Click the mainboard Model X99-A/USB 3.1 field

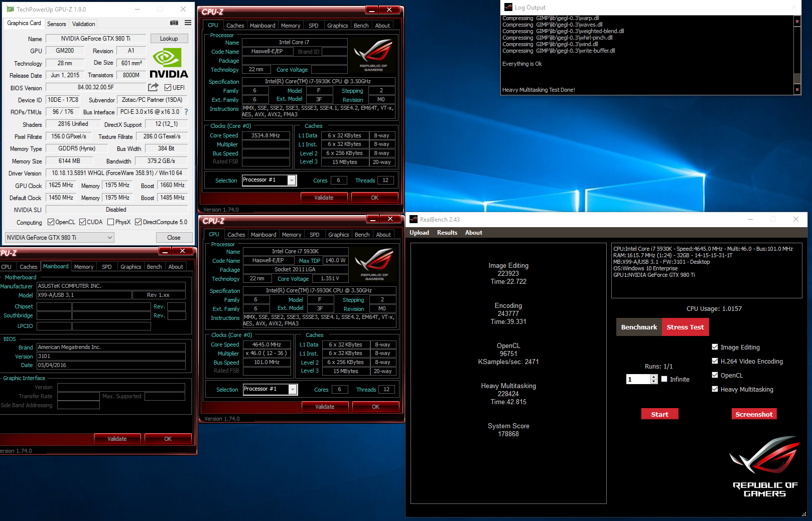(84, 295)
